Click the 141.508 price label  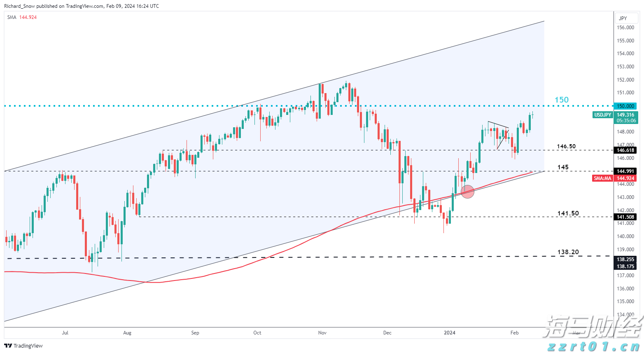[x=625, y=217]
